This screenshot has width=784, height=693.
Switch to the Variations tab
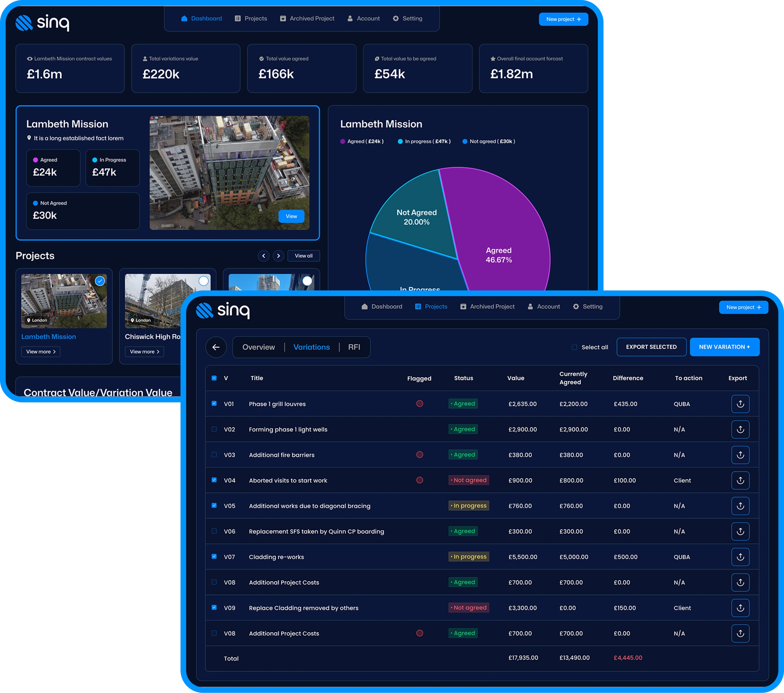tap(312, 347)
